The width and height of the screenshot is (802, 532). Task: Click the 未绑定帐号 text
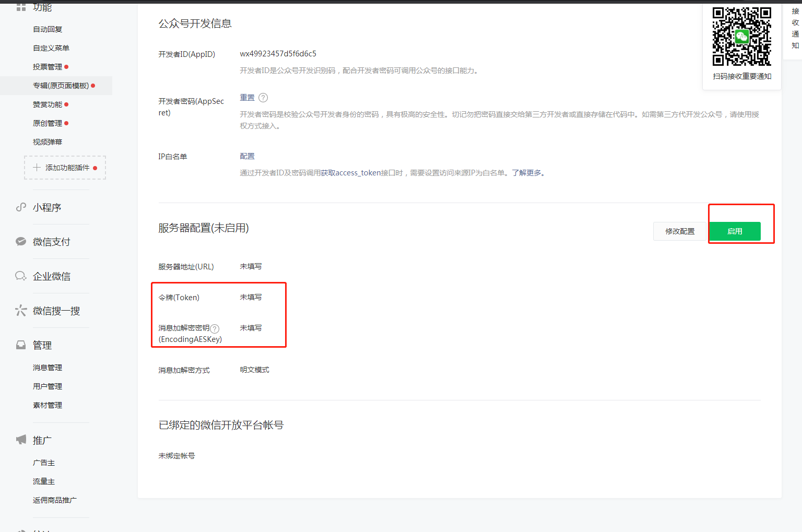coord(176,456)
